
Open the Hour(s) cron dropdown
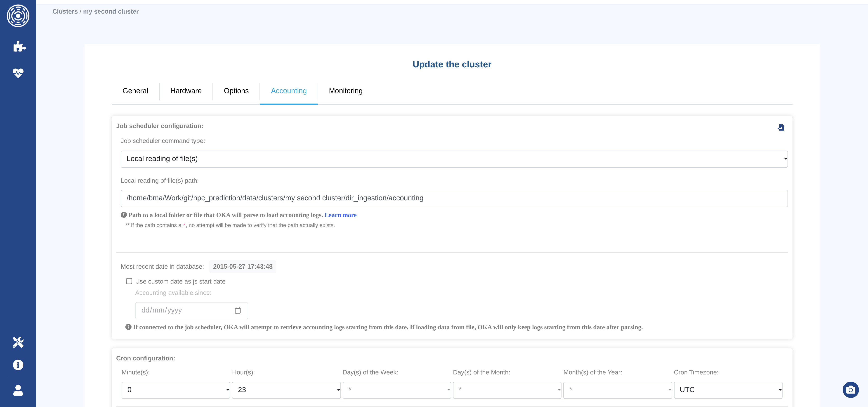(286, 390)
